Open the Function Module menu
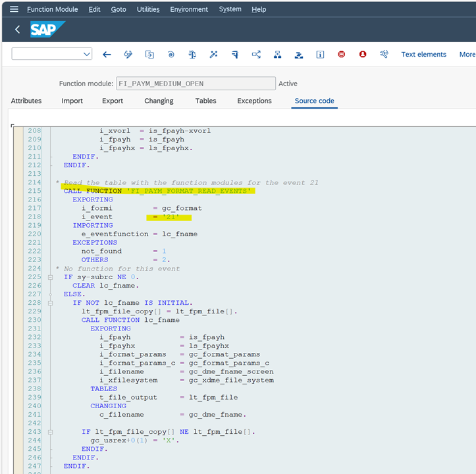476x474 pixels. tap(53, 9)
